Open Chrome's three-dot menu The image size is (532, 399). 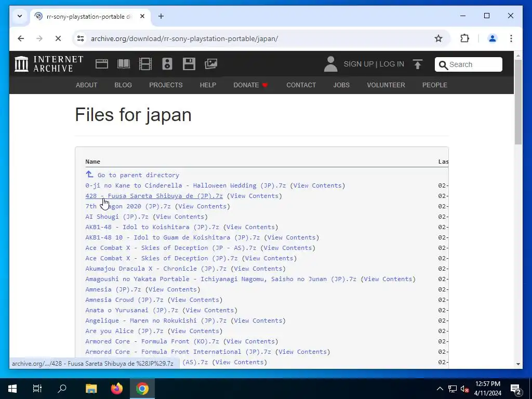coord(511,38)
